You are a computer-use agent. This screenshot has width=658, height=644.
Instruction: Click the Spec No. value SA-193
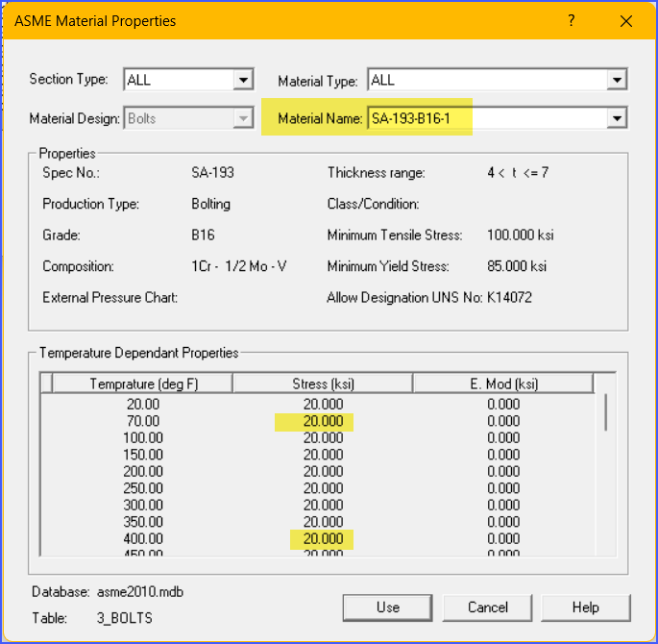[x=212, y=173]
